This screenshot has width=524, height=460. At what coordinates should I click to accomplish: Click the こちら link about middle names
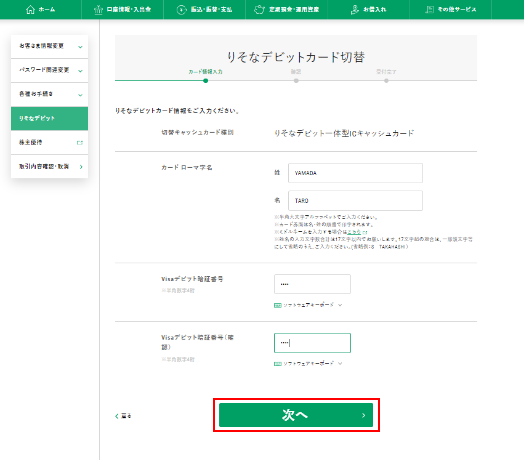coord(354,232)
